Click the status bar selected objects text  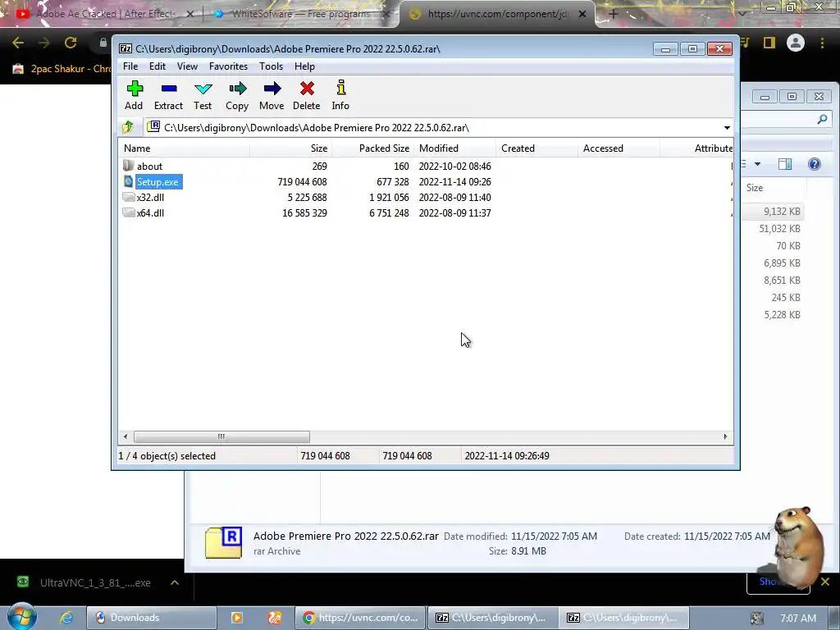167,456
